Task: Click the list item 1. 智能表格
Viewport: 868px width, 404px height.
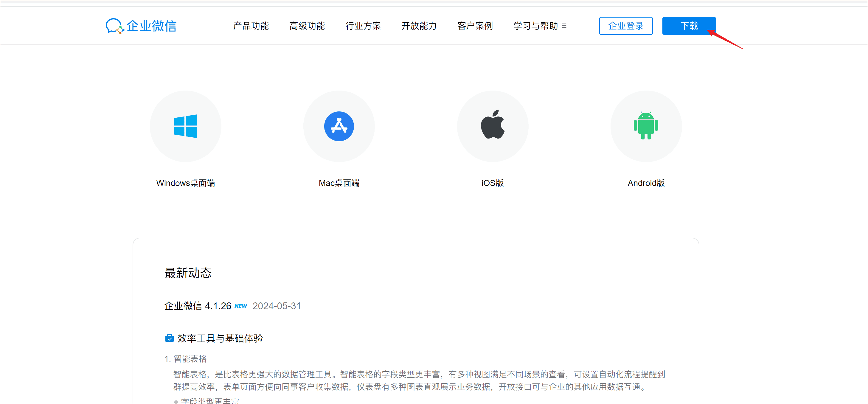Action: point(186,359)
